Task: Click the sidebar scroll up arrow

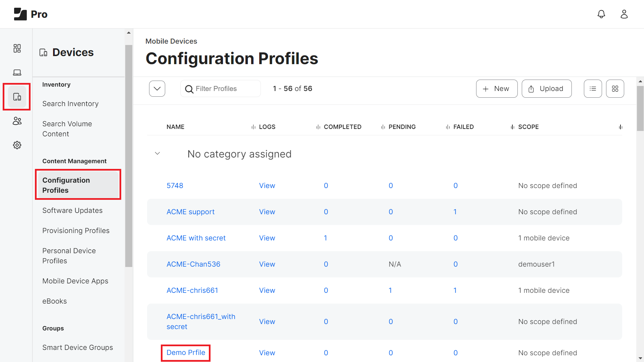Action: (129, 33)
